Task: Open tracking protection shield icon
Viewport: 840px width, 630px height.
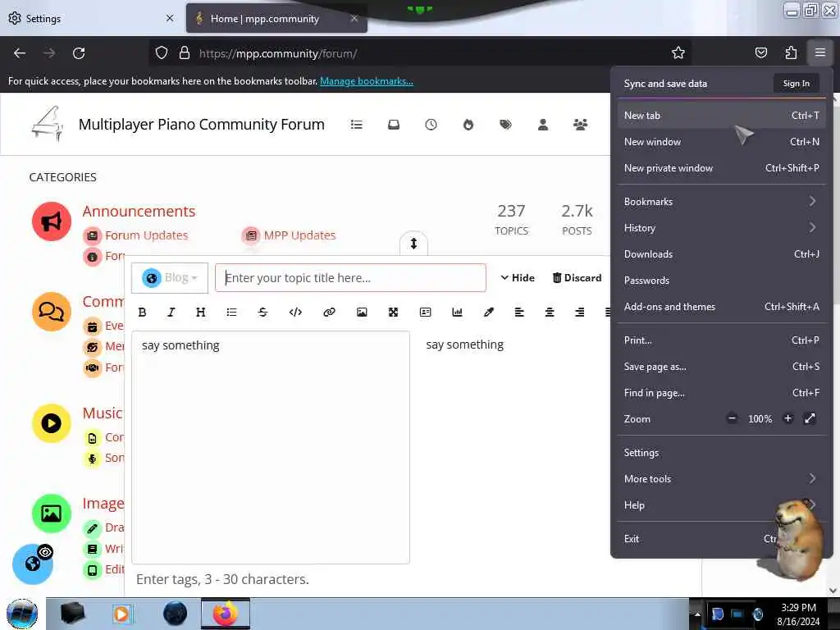Action: 162,53
